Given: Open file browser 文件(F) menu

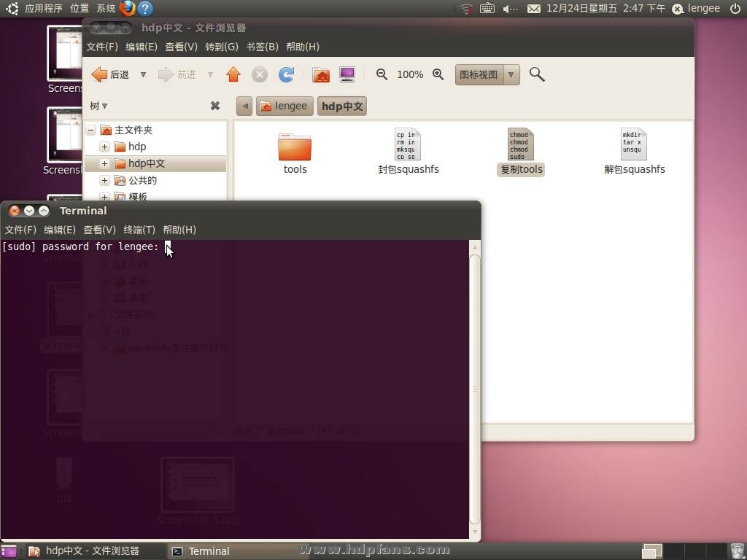Looking at the screenshot, I should pyautogui.click(x=102, y=47).
